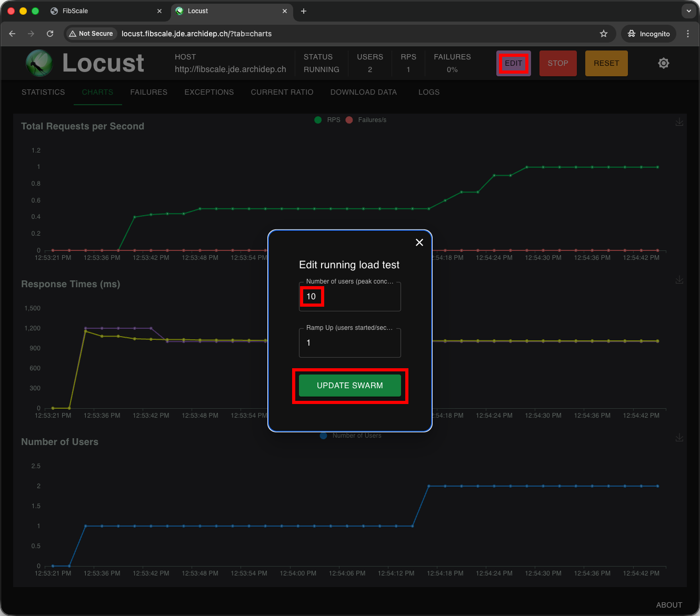Viewport: 700px width, 616px height.
Task: Switch to the Statistics tab
Action: coord(43,92)
